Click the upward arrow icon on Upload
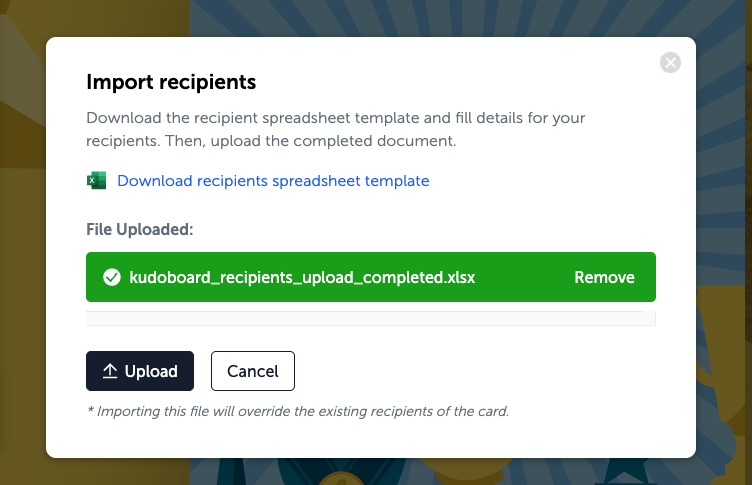Viewport: 752px width, 485px height. (110, 371)
